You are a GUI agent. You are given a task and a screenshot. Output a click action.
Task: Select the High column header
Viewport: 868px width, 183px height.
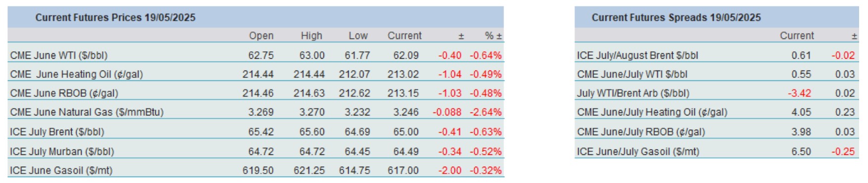click(x=312, y=36)
